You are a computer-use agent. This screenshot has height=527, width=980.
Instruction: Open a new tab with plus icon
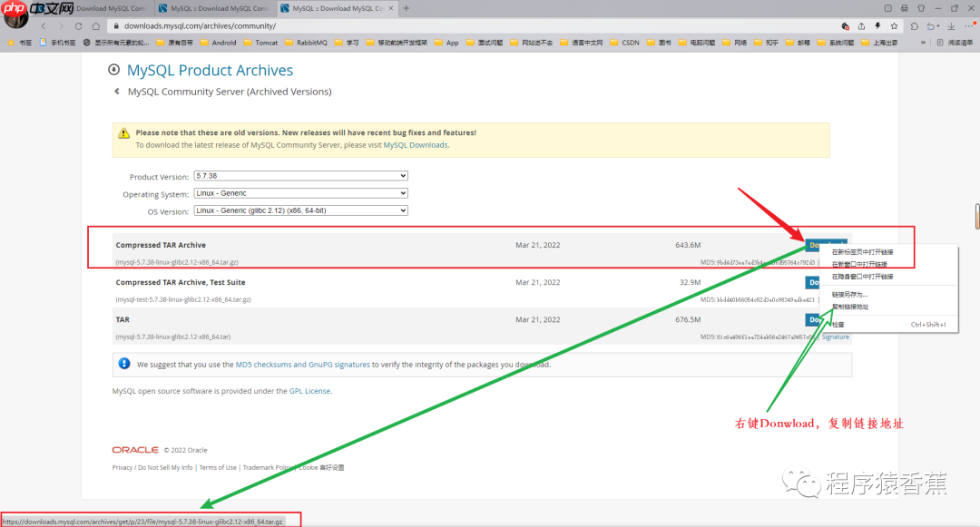tap(406, 8)
